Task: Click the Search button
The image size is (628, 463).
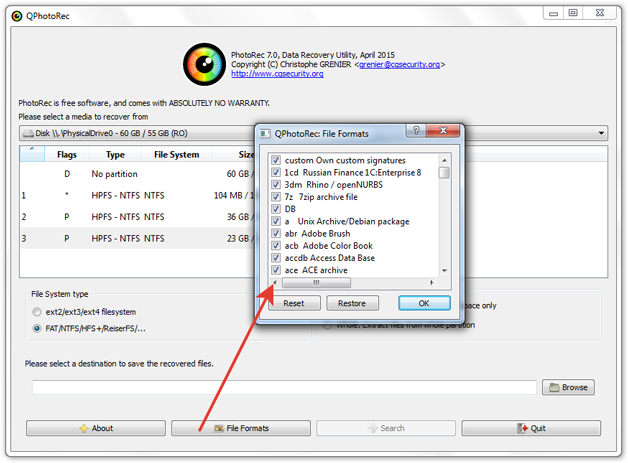Action: pos(386,428)
